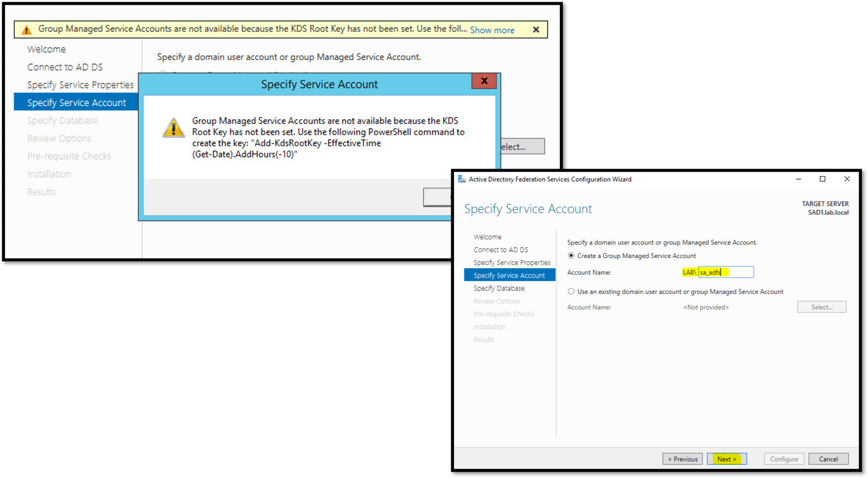Click the Previous button
The height and width of the screenshot is (478, 868).
[x=682, y=458]
